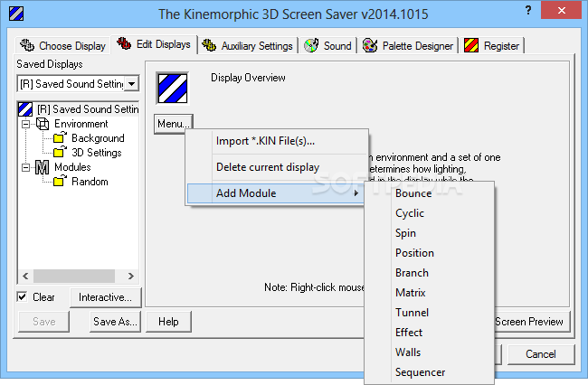Screen dimensions: 588x385
Task: Go to the Register tab
Action: [492, 46]
